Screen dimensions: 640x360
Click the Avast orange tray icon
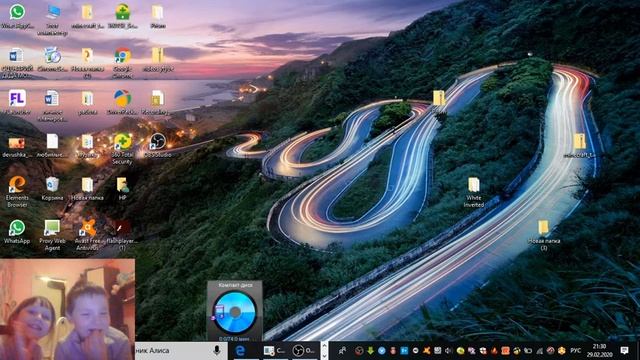427,350
